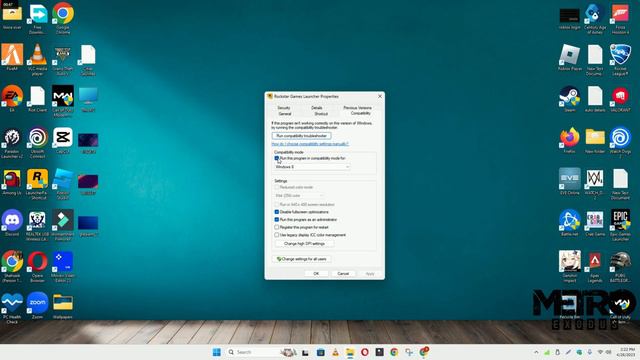Viewport: 640px width, 360px height.
Task: Show hidden system tray icons chevron
Action: (536, 352)
